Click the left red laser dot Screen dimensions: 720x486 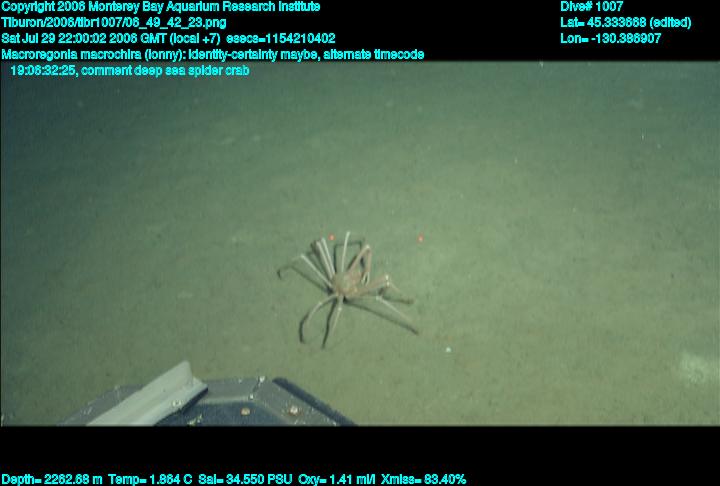point(331,238)
